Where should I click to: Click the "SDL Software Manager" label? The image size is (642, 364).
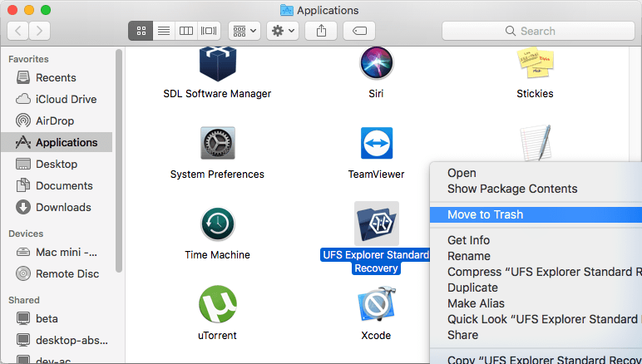tap(217, 94)
